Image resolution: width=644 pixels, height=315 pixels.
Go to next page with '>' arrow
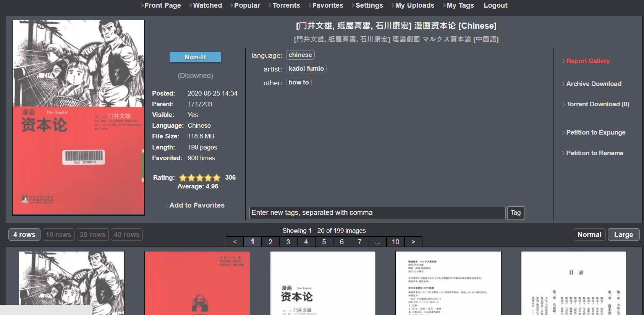coord(413,242)
